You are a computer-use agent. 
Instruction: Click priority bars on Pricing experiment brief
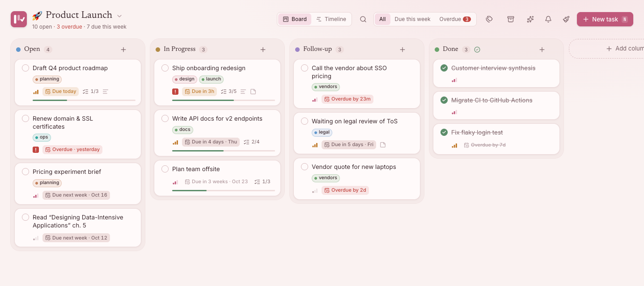click(36, 195)
